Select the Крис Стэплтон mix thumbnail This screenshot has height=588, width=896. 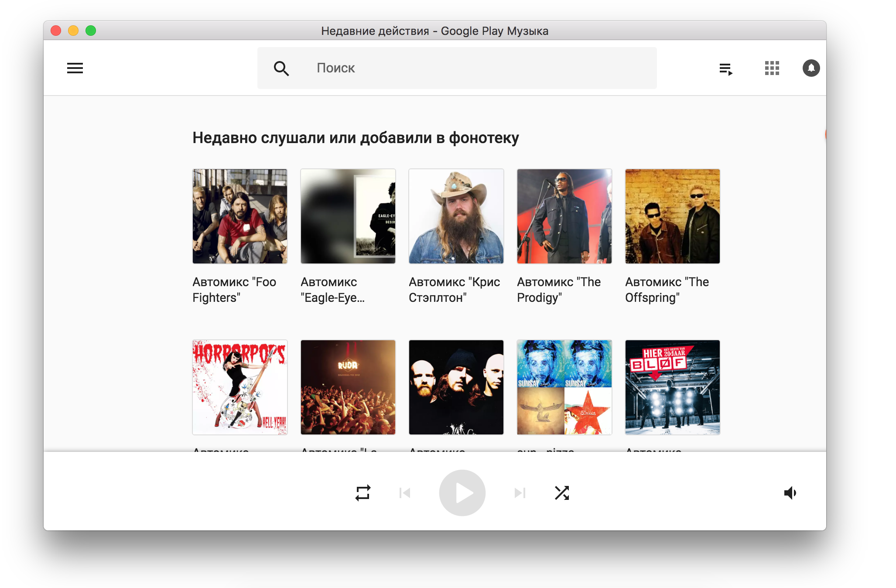click(456, 216)
